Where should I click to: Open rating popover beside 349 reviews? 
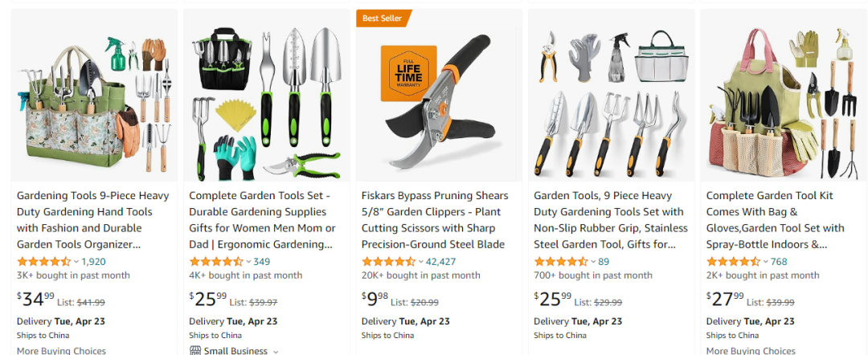[248, 262]
